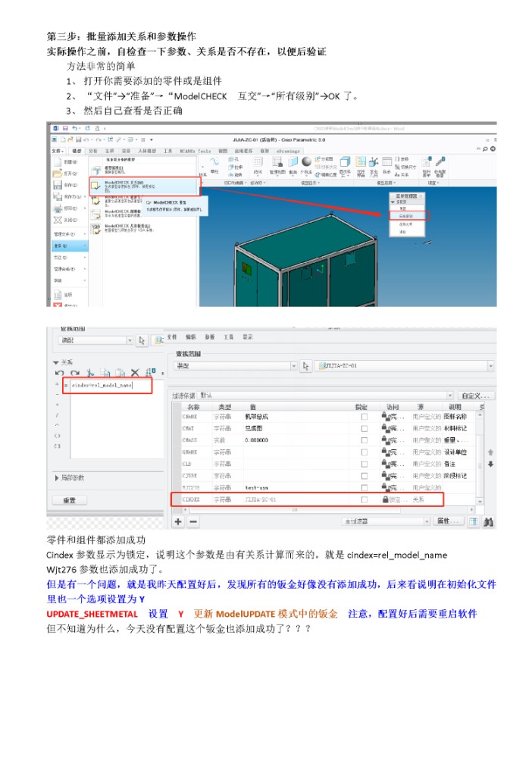Click the appearance gallery sphere icon
The height and width of the screenshot is (776, 532).
pyautogui.click(x=306, y=161)
